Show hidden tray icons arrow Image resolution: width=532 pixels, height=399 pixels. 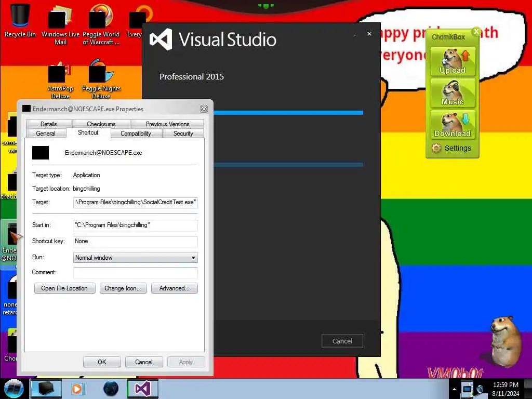coord(454,389)
